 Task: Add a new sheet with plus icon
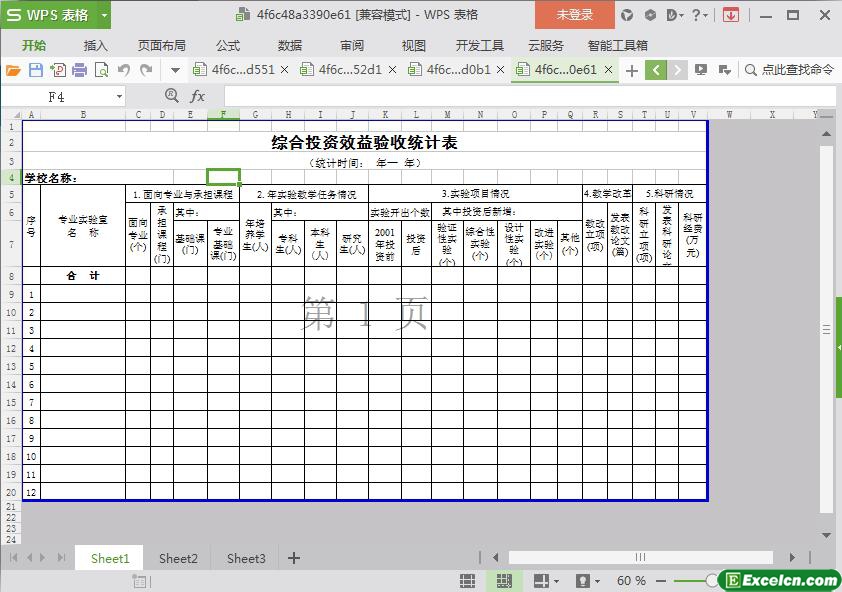coord(294,558)
